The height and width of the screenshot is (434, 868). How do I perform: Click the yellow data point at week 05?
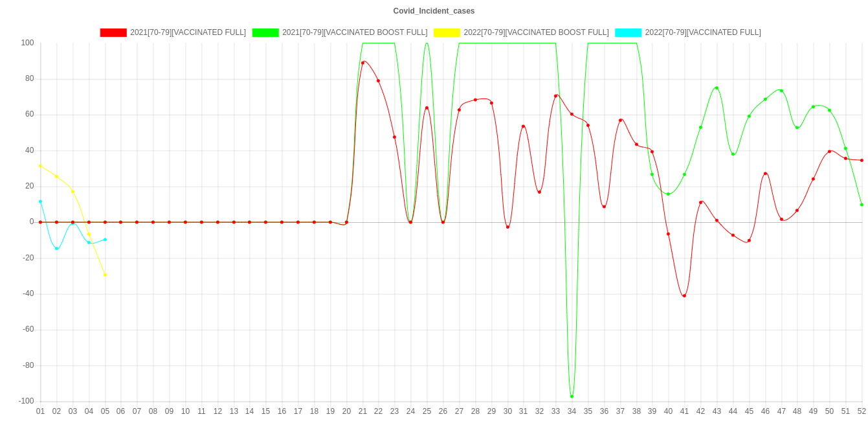(105, 275)
